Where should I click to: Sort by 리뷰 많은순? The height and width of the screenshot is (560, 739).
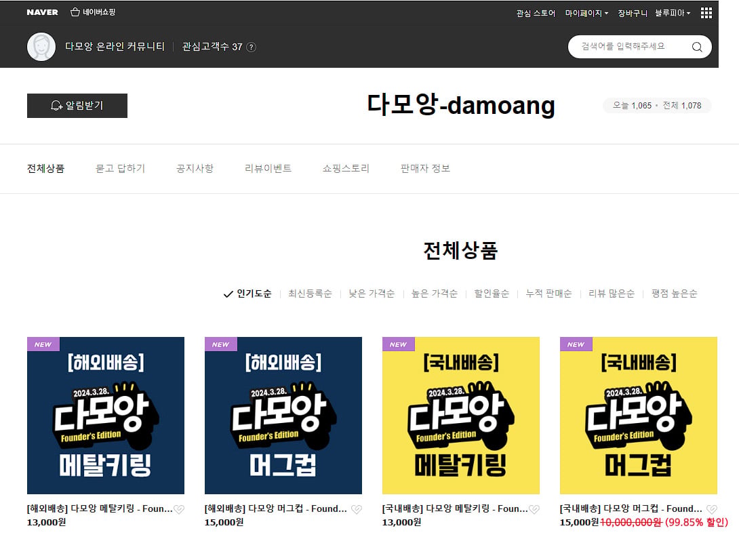click(612, 294)
